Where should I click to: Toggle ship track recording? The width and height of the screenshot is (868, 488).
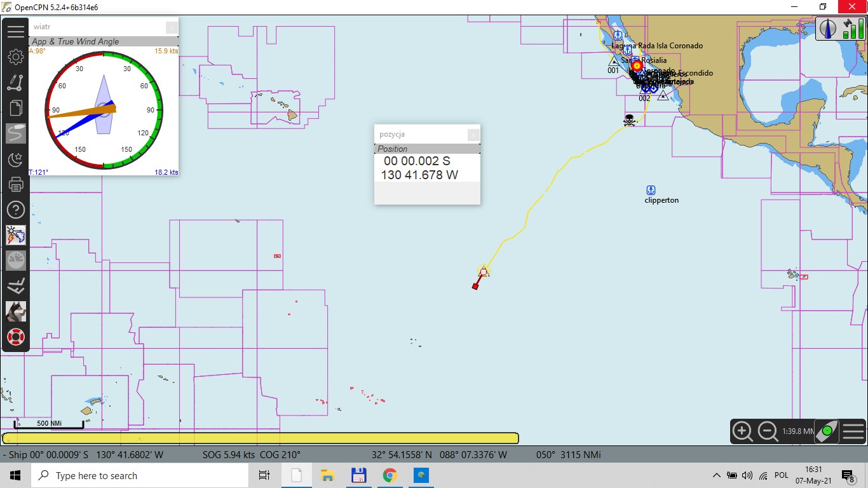pos(16,133)
